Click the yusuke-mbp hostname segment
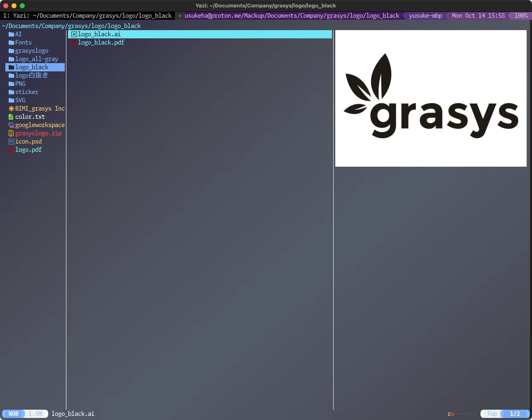 [426, 16]
